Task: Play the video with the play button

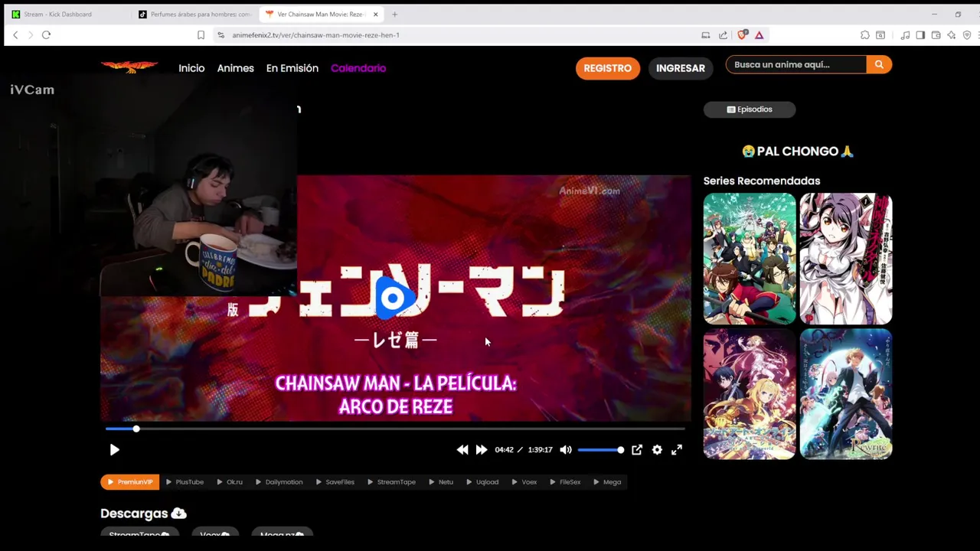Action: pos(114,450)
